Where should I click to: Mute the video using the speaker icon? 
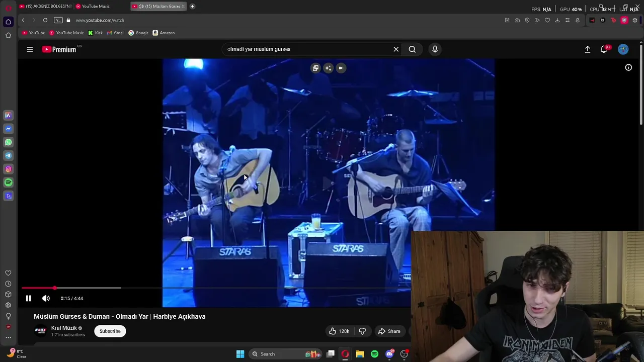[x=46, y=298]
